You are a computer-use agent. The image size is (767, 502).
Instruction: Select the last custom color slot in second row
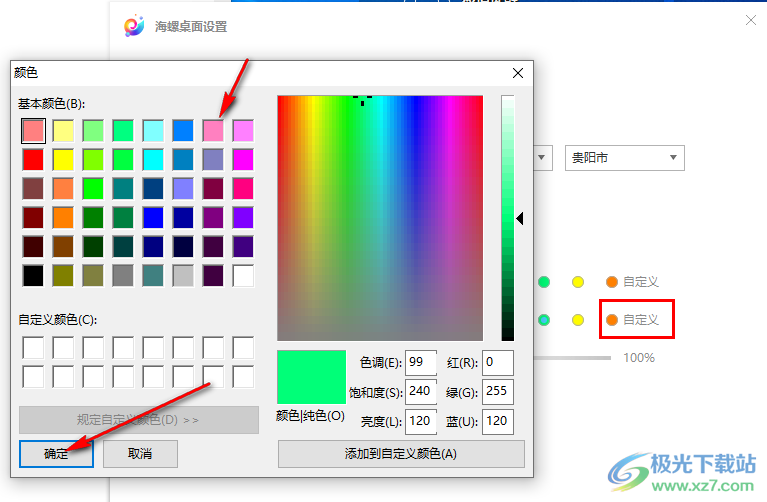[x=243, y=377]
